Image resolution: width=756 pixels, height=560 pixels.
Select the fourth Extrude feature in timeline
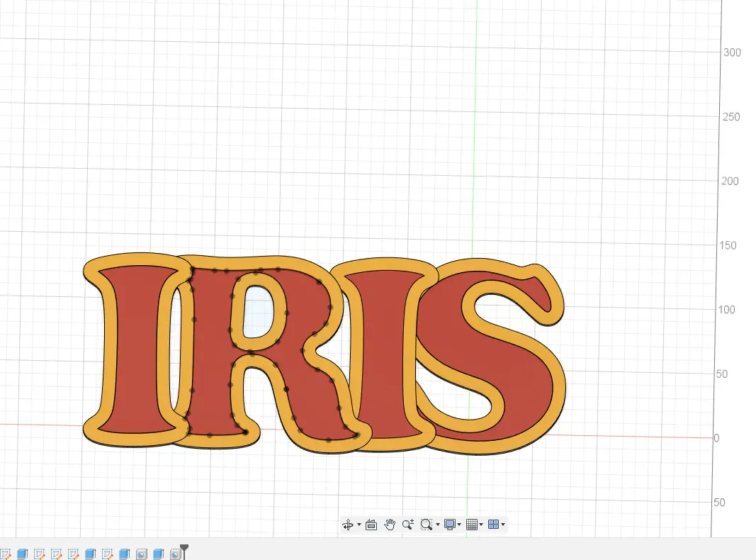tap(158, 554)
